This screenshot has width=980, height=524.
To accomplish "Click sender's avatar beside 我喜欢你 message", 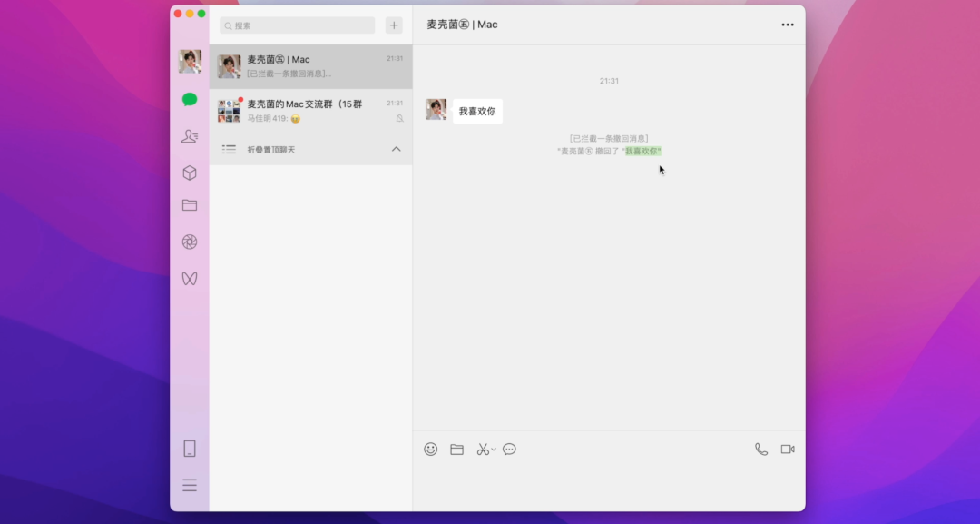I will point(436,109).
